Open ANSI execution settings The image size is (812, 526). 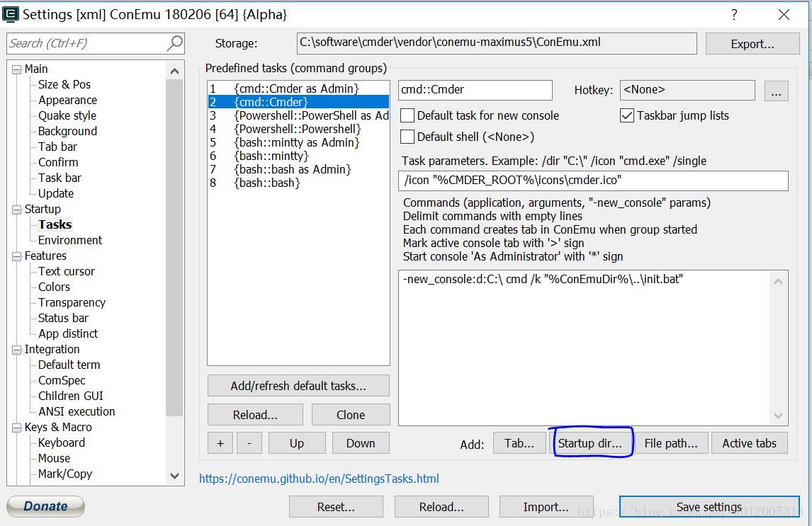[77, 411]
